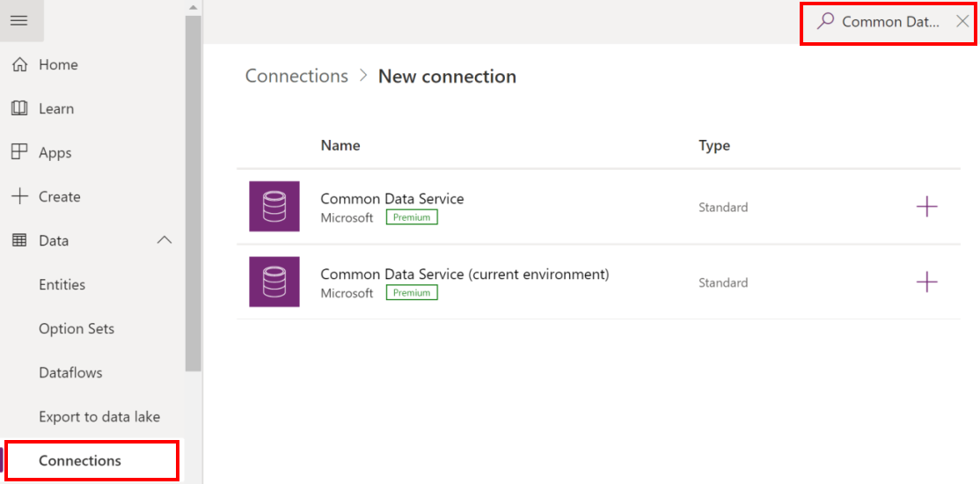Click Standard type for Common Data Service
980x484 pixels.
tap(723, 207)
